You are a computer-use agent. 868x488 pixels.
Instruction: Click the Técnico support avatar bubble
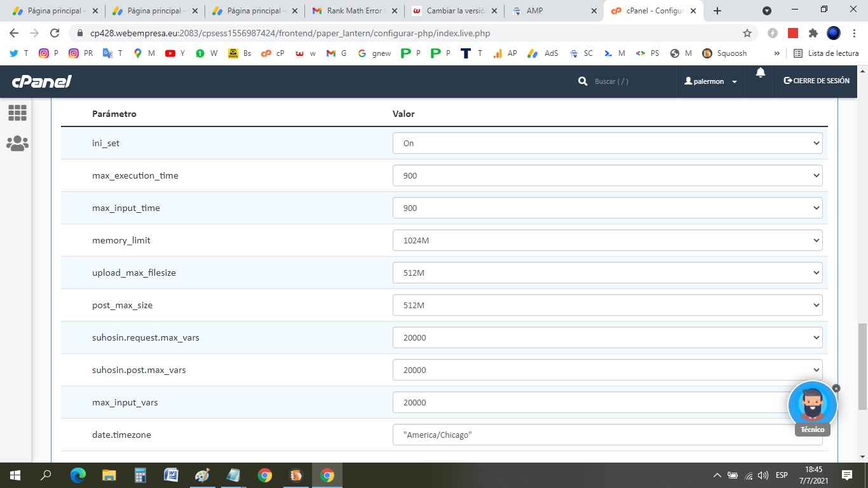click(x=813, y=405)
